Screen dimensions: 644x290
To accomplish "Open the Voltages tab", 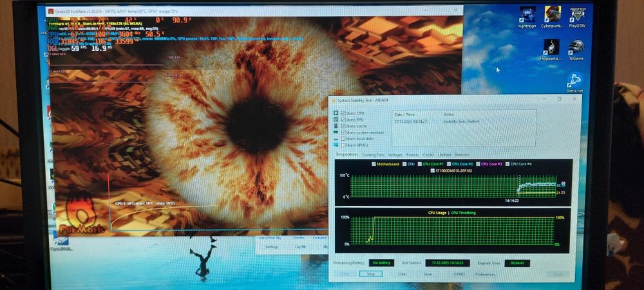I will (395, 155).
